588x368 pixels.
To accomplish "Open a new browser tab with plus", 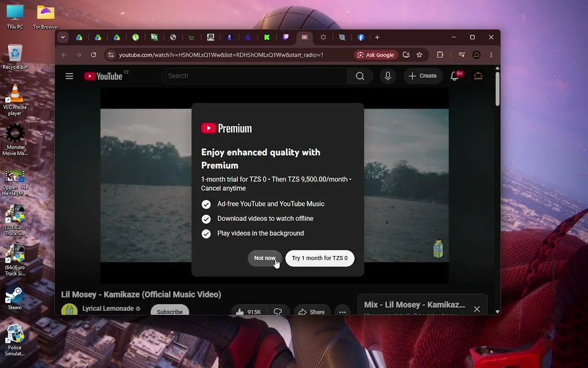I will click(377, 37).
